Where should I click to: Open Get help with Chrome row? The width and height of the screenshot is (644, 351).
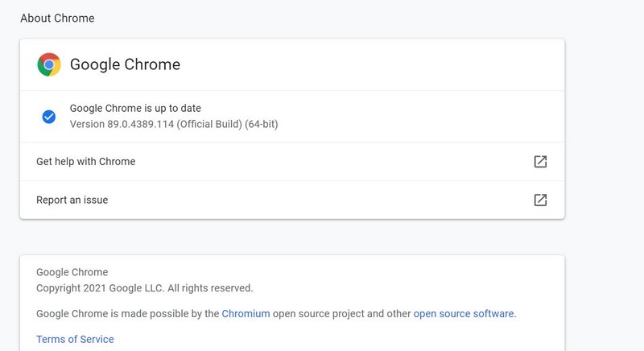[x=292, y=161]
